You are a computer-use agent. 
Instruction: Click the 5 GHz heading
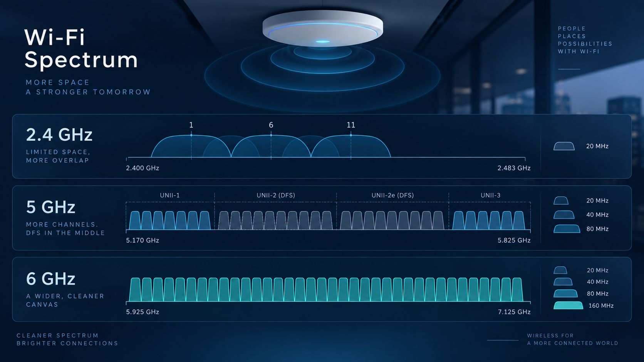pyautogui.click(x=50, y=207)
